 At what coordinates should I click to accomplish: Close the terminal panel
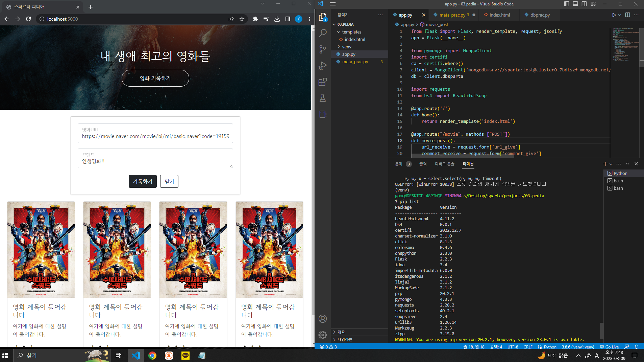click(x=636, y=164)
